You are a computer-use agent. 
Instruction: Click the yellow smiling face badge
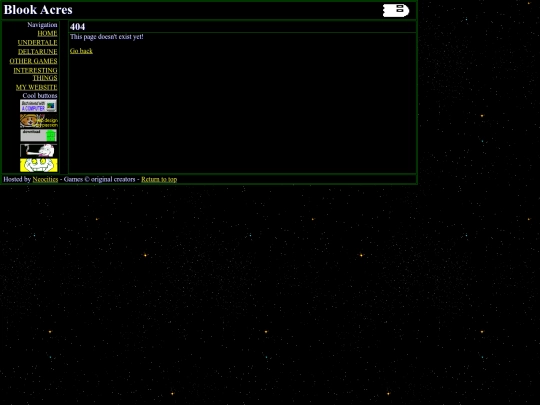tap(39, 165)
